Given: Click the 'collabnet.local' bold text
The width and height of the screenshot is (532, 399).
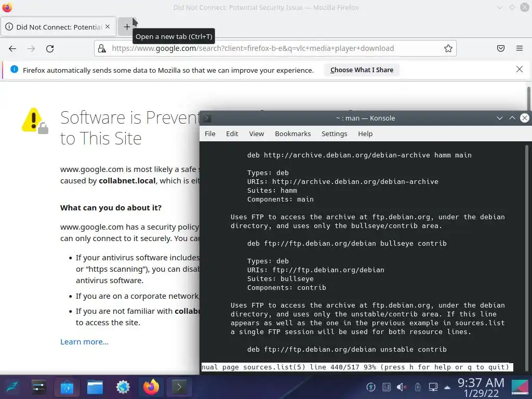Looking at the screenshot, I should pos(127,180).
